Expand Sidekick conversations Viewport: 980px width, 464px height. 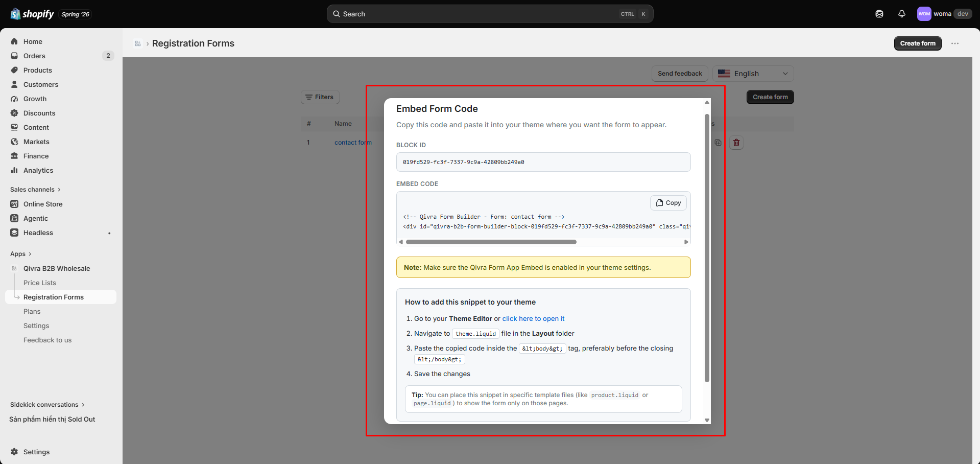tap(47, 405)
